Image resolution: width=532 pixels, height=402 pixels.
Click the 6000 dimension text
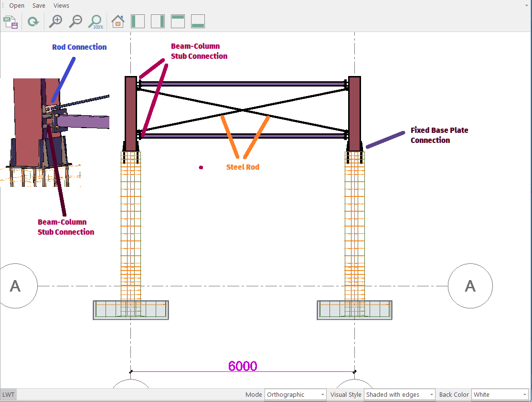click(243, 366)
